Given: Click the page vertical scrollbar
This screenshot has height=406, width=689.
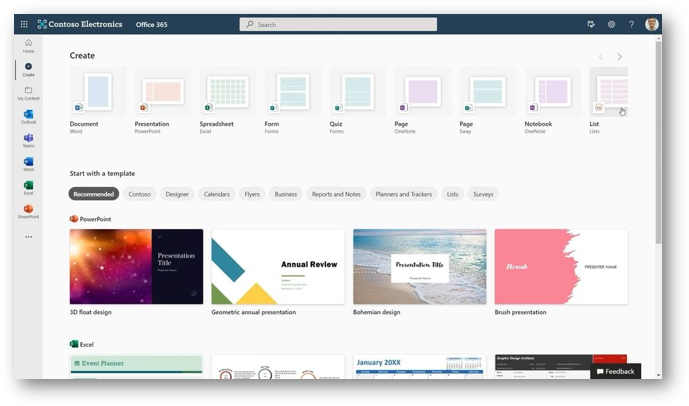Looking at the screenshot, I should pyautogui.click(x=658, y=141).
